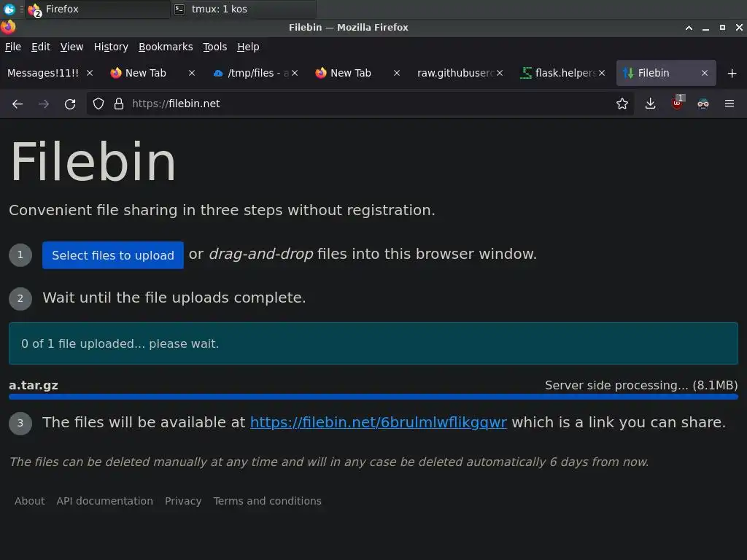Click the forward navigation arrow
The image size is (747, 560).
(44, 104)
